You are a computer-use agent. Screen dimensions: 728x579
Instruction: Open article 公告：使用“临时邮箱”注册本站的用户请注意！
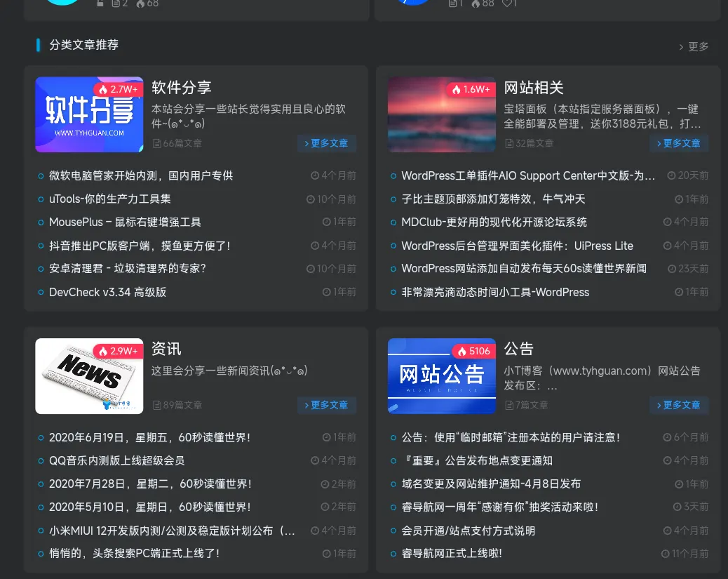tap(511, 437)
